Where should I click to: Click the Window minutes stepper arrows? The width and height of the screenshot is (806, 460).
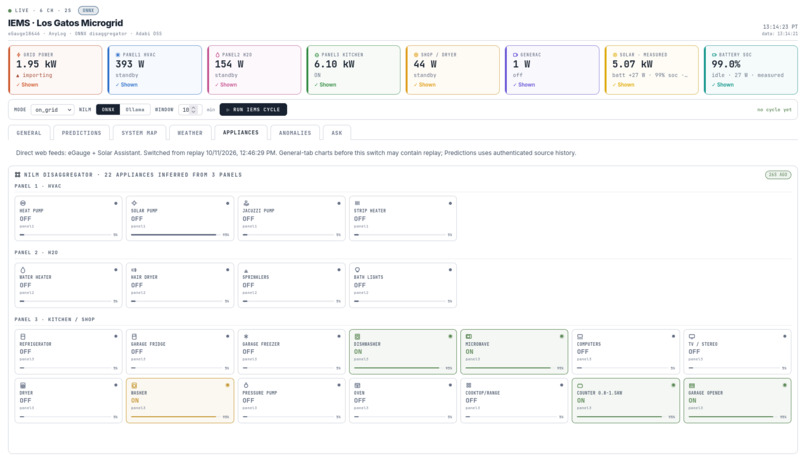click(x=194, y=109)
